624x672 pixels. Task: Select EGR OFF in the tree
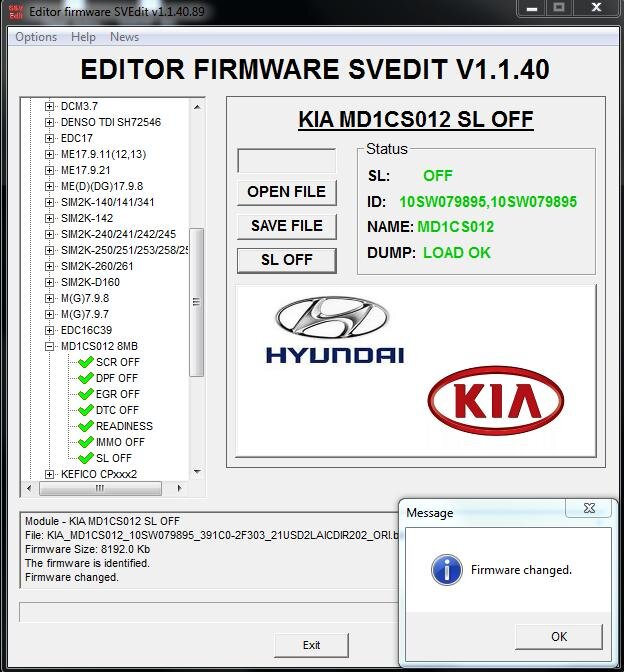pyautogui.click(x=118, y=394)
